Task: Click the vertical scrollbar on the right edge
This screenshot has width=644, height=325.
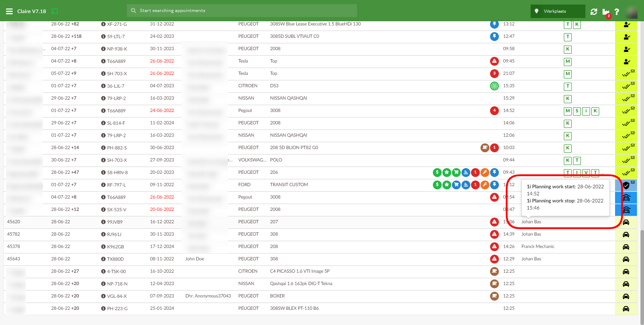Action: click(x=642, y=276)
